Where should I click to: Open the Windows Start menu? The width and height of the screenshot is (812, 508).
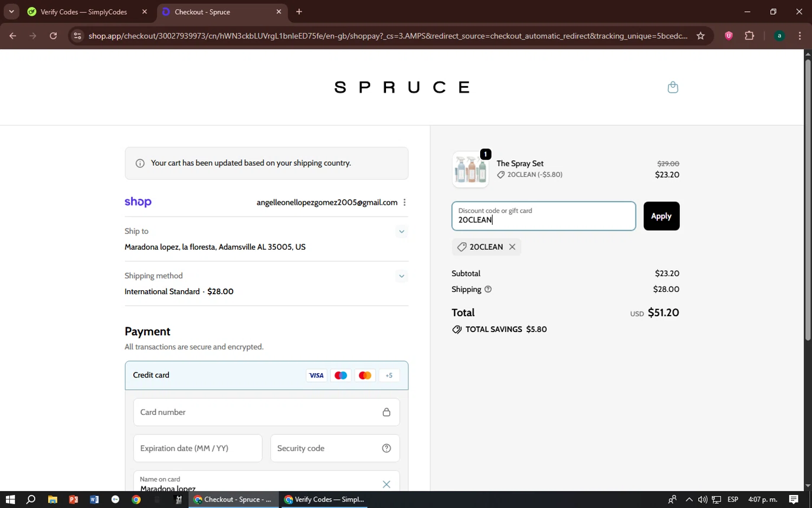click(x=10, y=499)
